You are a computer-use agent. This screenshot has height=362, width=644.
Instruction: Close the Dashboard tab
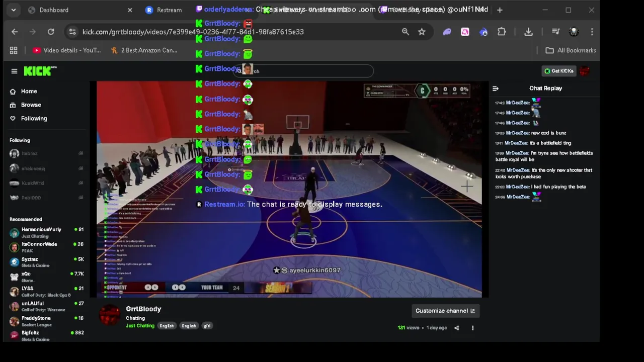tap(130, 10)
